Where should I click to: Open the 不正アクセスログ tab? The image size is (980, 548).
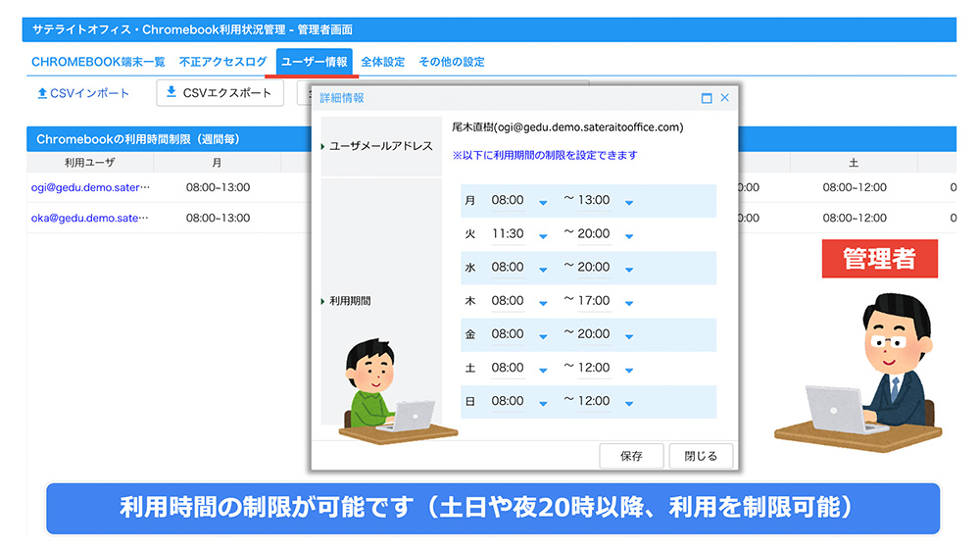(x=222, y=62)
